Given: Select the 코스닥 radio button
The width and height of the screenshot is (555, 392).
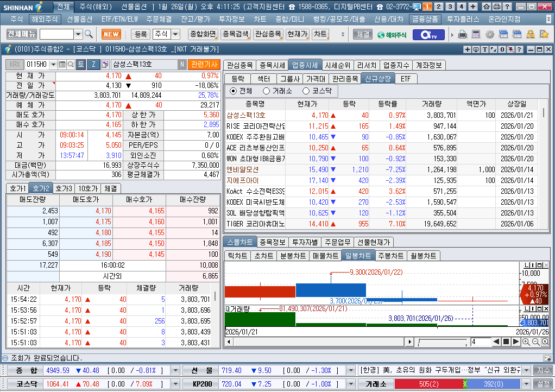Looking at the screenshot, I should click(x=306, y=91).
